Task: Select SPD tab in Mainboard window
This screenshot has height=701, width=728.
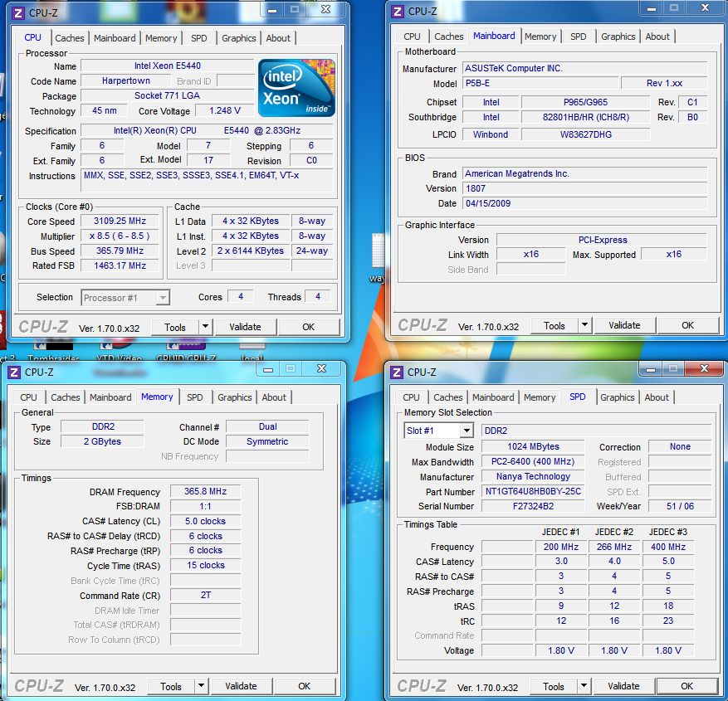Action: point(579,37)
